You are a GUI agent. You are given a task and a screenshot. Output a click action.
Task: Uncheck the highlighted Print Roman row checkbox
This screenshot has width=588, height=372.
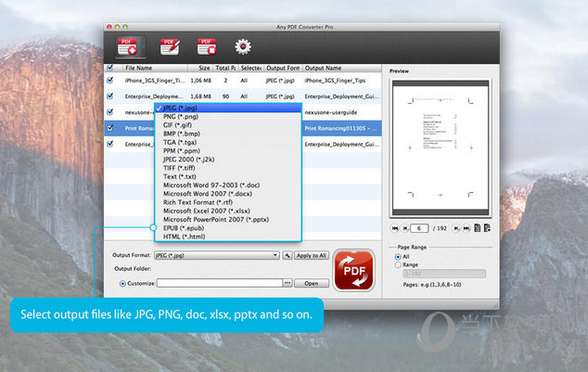pyautogui.click(x=109, y=128)
